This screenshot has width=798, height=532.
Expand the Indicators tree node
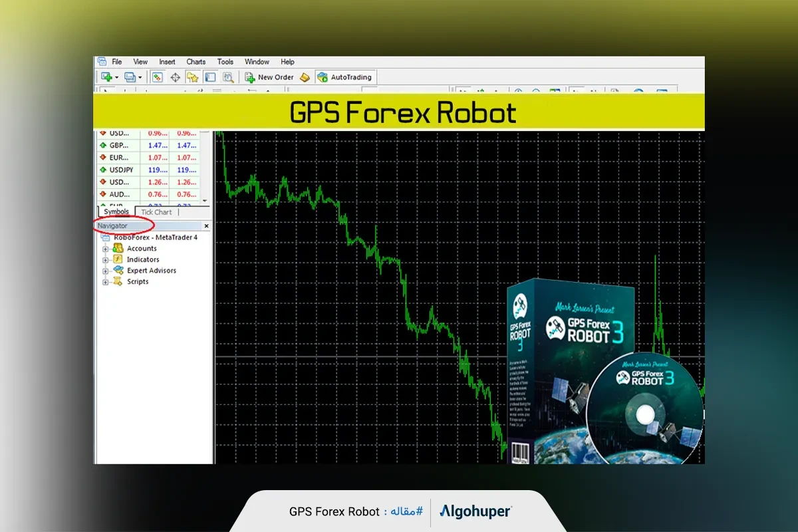(x=105, y=260)
